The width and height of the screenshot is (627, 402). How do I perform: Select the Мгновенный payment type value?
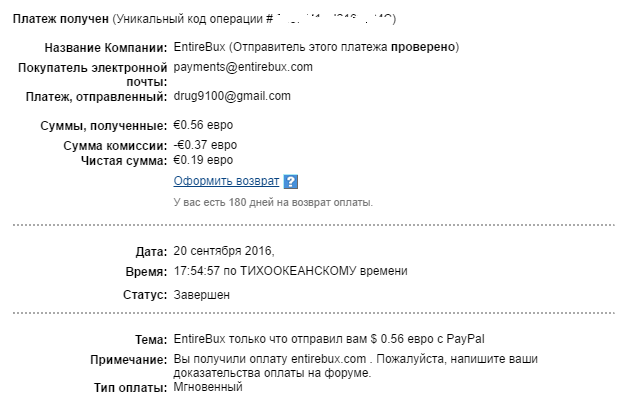point(208,387)
